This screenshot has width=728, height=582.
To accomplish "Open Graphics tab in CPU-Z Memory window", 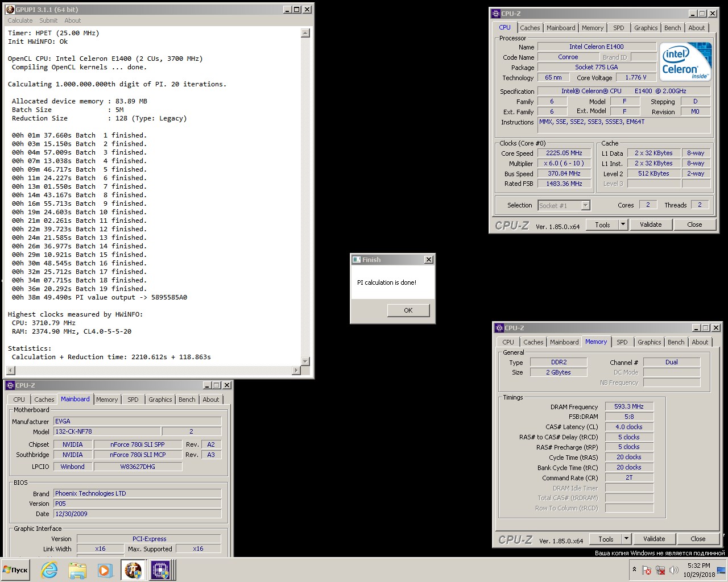I will 650,342.
